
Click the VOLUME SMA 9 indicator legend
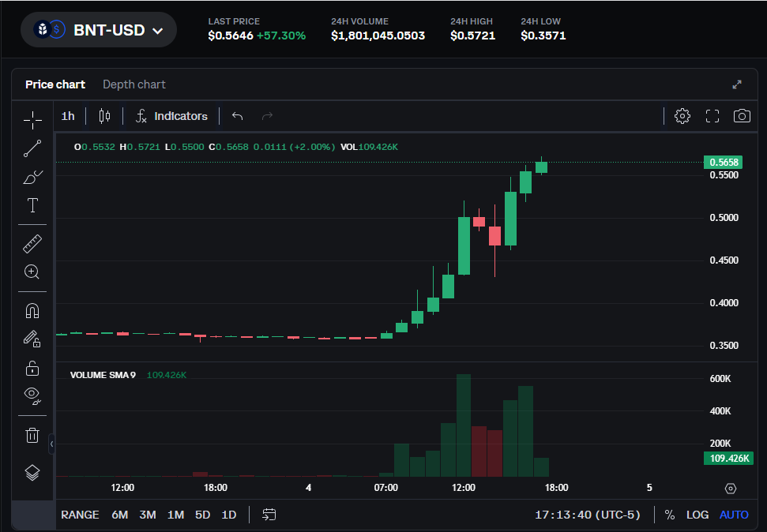point(103,375)
